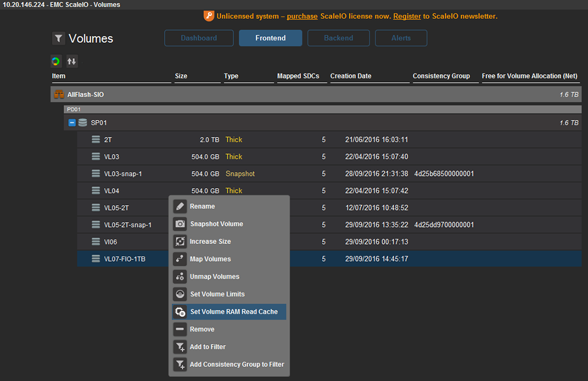588x381 pixels.
Task: Click the volume icon beside VI06
Action: point(96,242)
